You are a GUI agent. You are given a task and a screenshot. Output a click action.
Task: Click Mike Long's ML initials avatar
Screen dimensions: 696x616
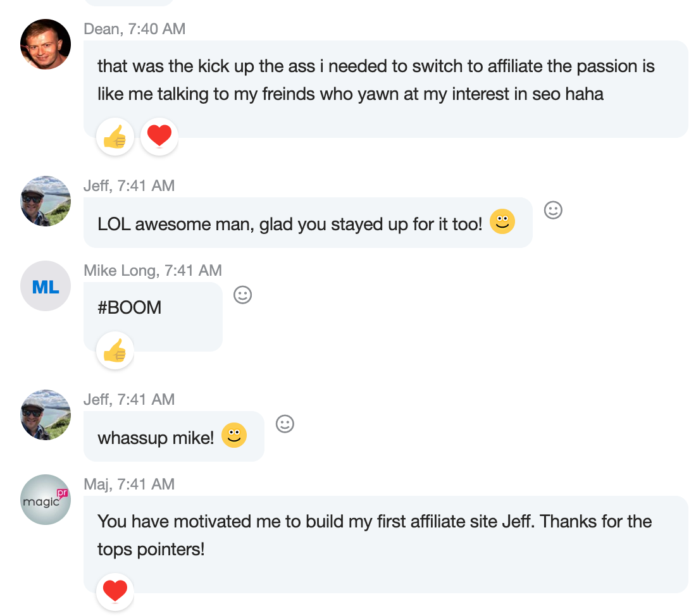click(46, 286)
